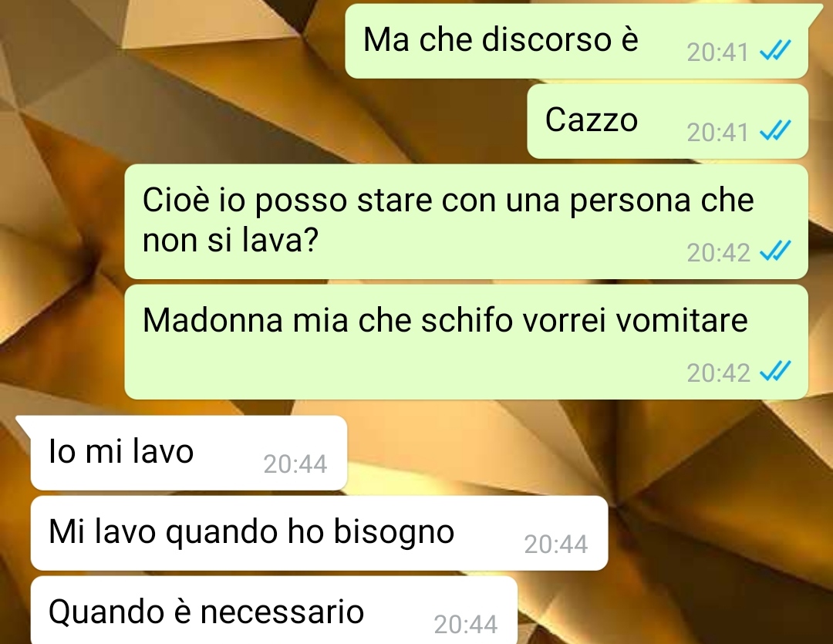Select the received 'Io mi lavo' message
833x644 pixels.
click(189, 453)
